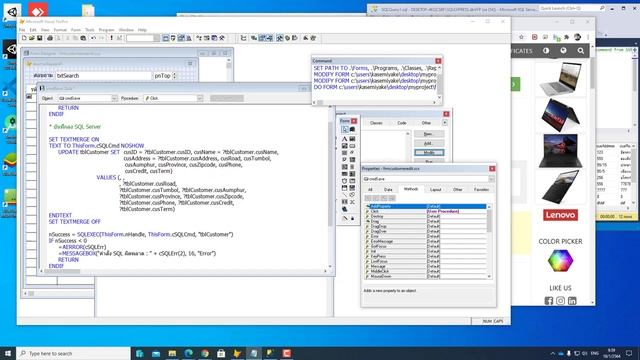Select the Label control tool

pos(344,139)
